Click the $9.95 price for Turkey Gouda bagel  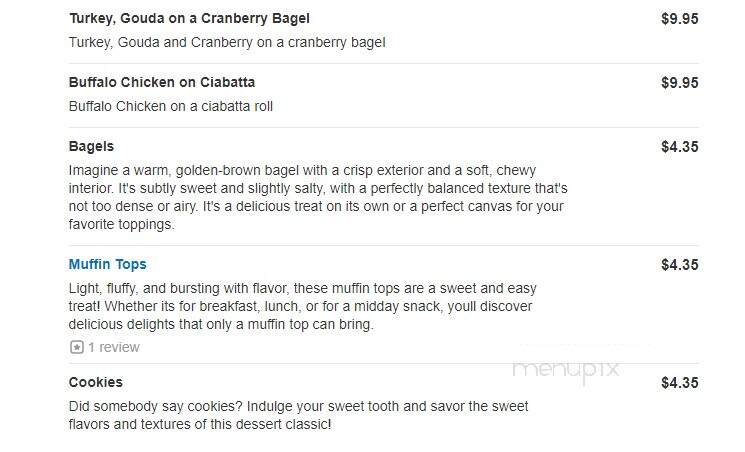(x=679, y=19)
